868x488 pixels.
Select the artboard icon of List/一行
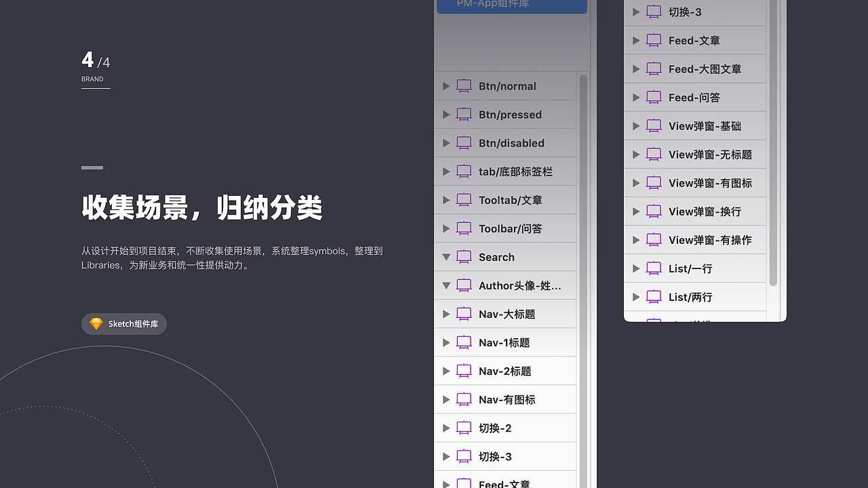pyautogui.click(x=654, y=268)
